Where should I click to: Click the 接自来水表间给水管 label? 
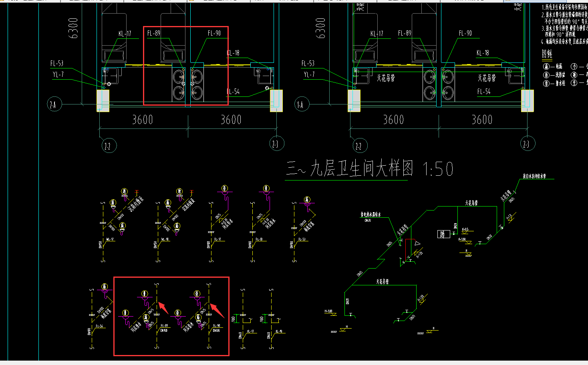(x=534, y=176)
